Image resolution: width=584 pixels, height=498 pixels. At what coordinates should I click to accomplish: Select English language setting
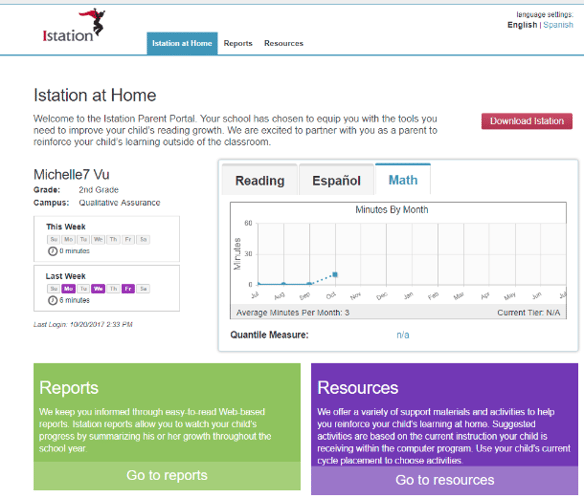tap(522, 25)
